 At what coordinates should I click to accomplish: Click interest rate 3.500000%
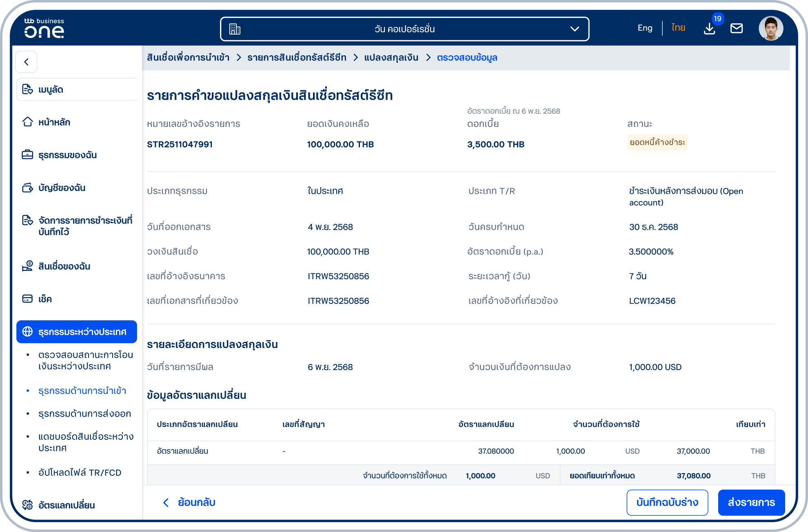(651, 252)
